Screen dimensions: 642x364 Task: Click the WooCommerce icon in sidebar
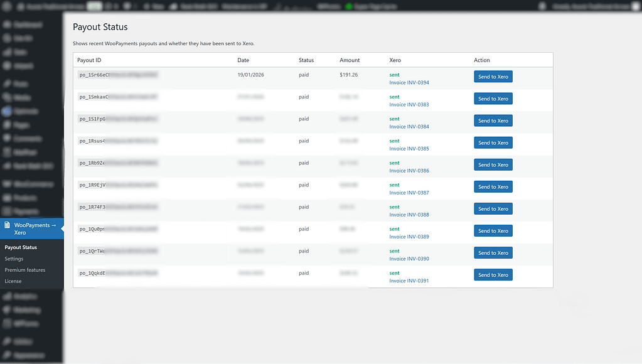pyautogui.click(x=7, y=184)
